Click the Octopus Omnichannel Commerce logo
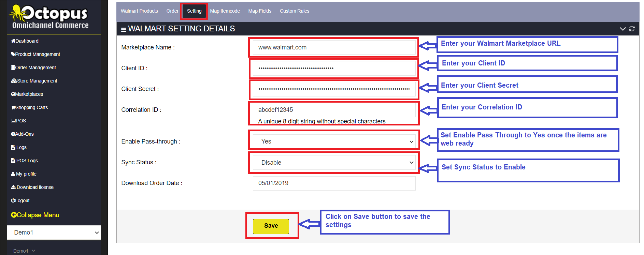Screen dimensions: 644x255 pos(50,17)
